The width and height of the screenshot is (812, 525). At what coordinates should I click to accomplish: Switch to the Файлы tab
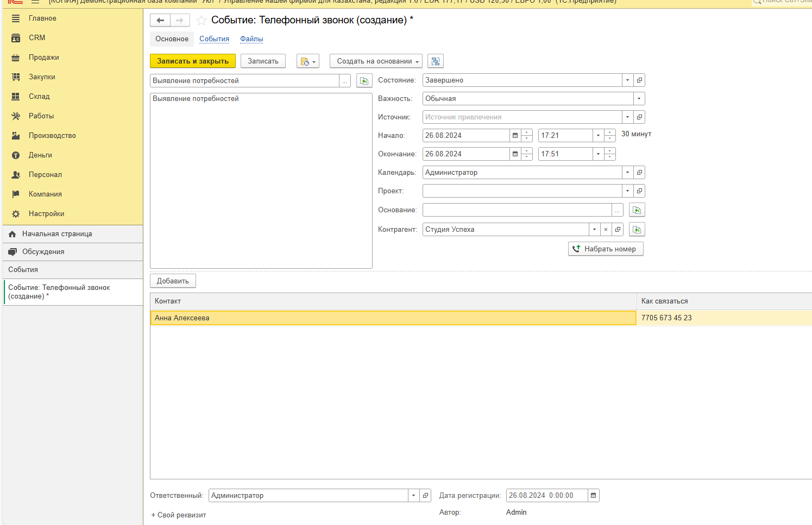tap(251, 39)
